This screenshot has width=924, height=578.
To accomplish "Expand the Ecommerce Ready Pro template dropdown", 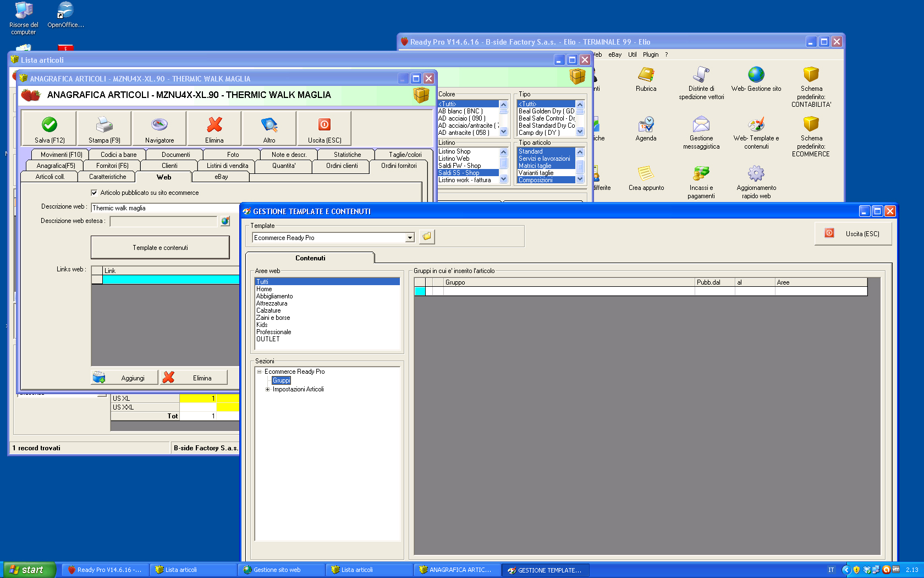I will click(x=410, y=238).
